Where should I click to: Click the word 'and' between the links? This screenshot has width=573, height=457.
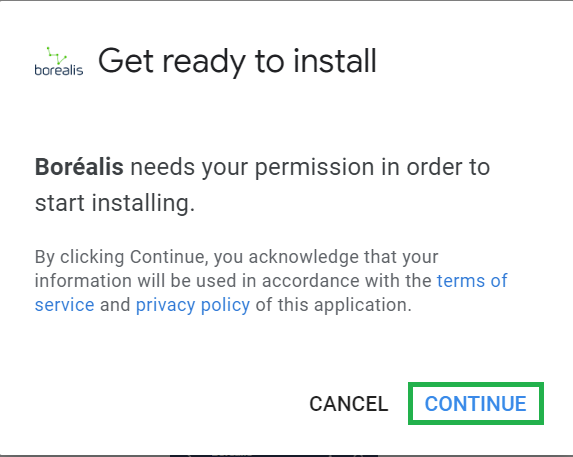[115, 305]
